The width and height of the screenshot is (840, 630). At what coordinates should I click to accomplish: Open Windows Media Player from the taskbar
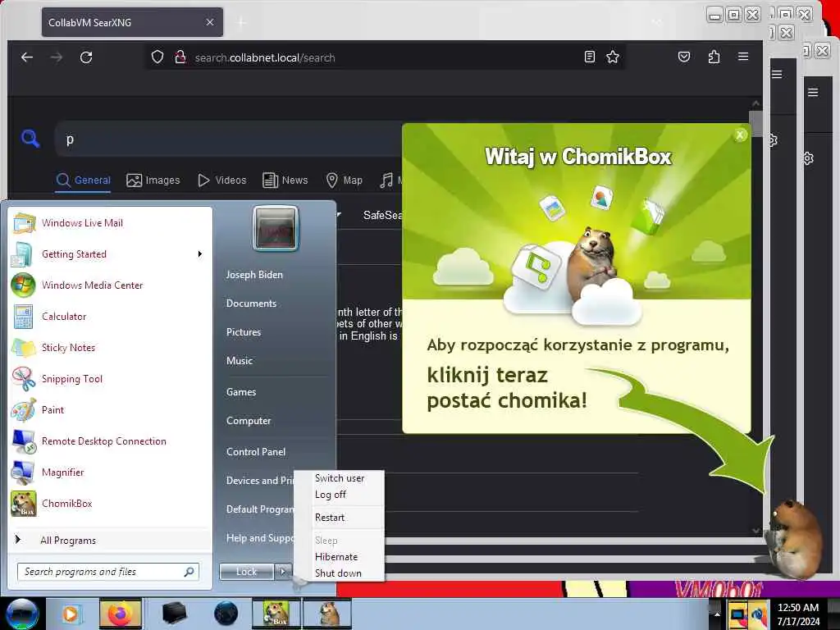click(71, 614)
